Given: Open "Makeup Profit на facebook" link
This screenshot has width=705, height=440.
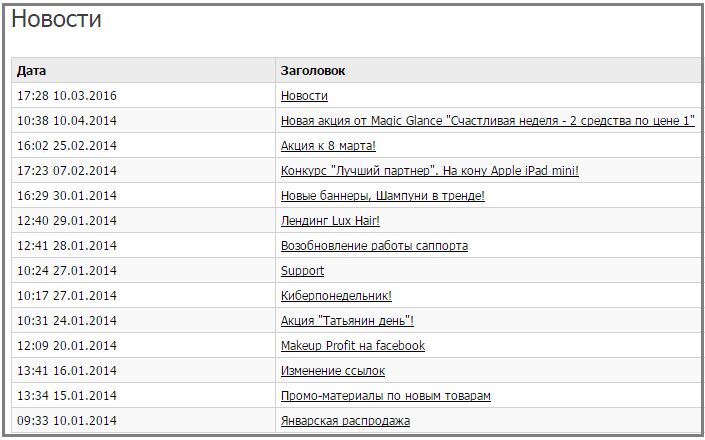Looking at the screenshot, I should pyautogui.click(x=353, y=346).
